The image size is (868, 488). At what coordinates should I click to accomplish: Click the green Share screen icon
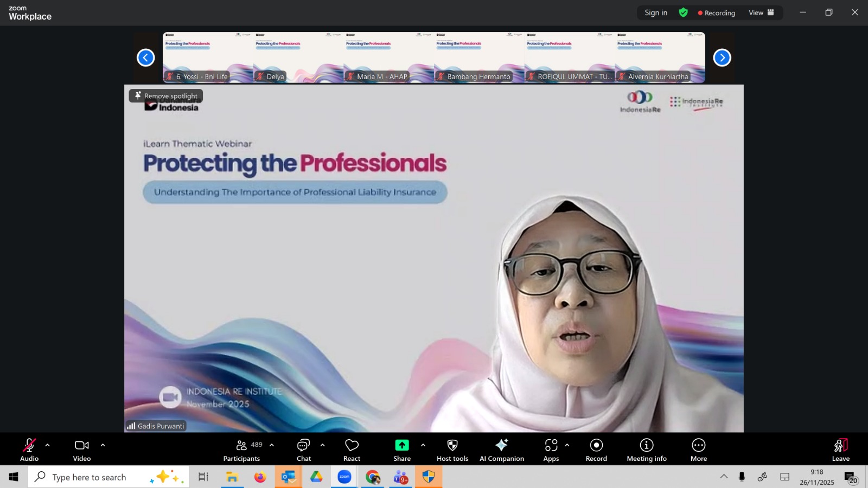[x=401, y=445]
